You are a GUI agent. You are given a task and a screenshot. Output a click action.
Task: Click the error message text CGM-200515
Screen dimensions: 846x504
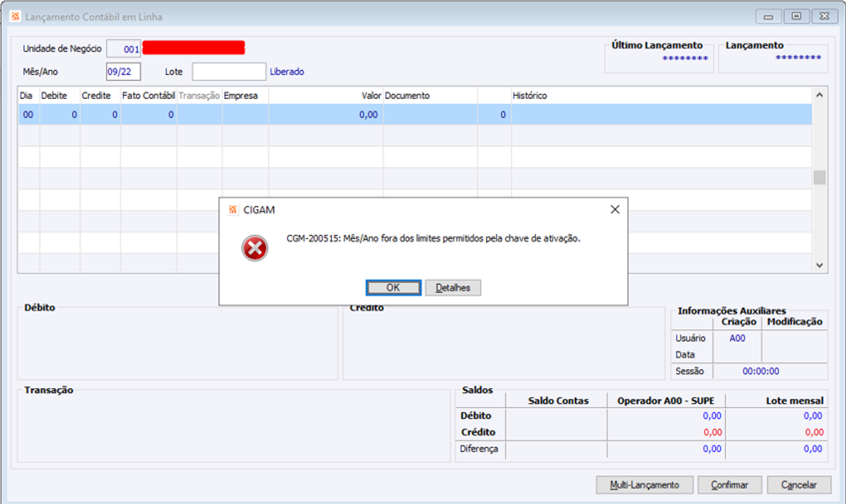tap(433, 238)
